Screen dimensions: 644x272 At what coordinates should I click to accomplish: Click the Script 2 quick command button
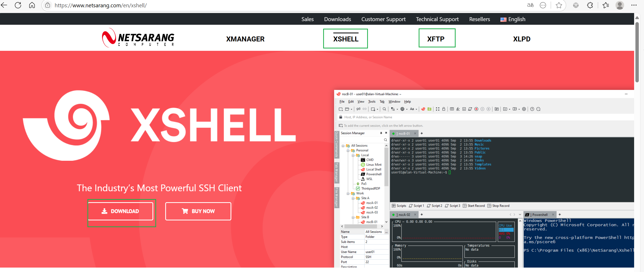coord(435,206)
